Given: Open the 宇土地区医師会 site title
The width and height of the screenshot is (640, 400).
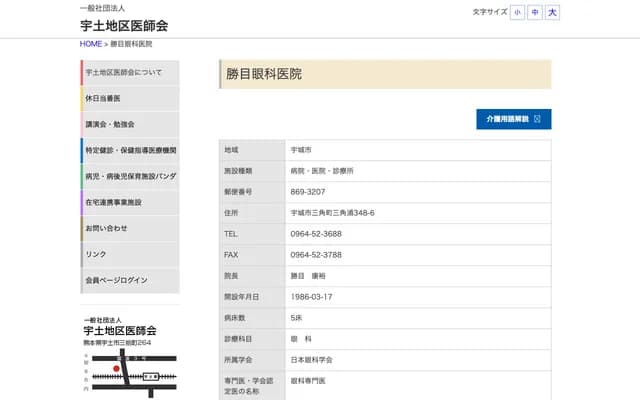Looking at the screenshot, I should coord(124,26).
